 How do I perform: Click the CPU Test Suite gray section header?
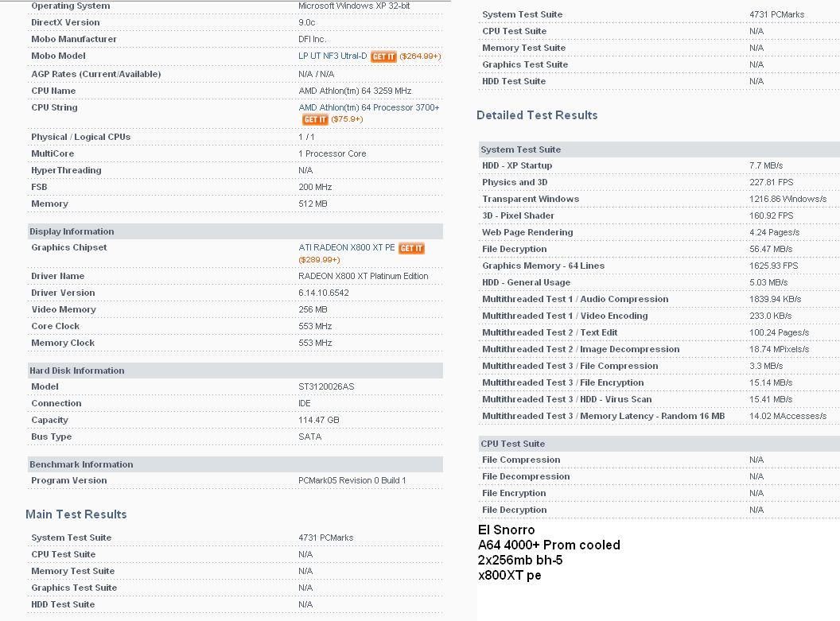point(659,443)
